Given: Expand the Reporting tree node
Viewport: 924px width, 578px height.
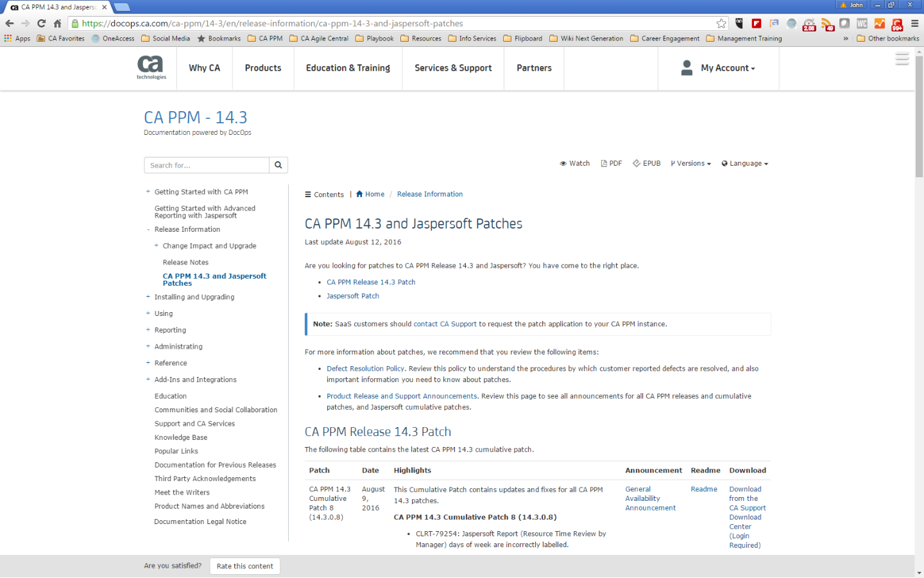Looking at the screenshot, I should (148, 329).
